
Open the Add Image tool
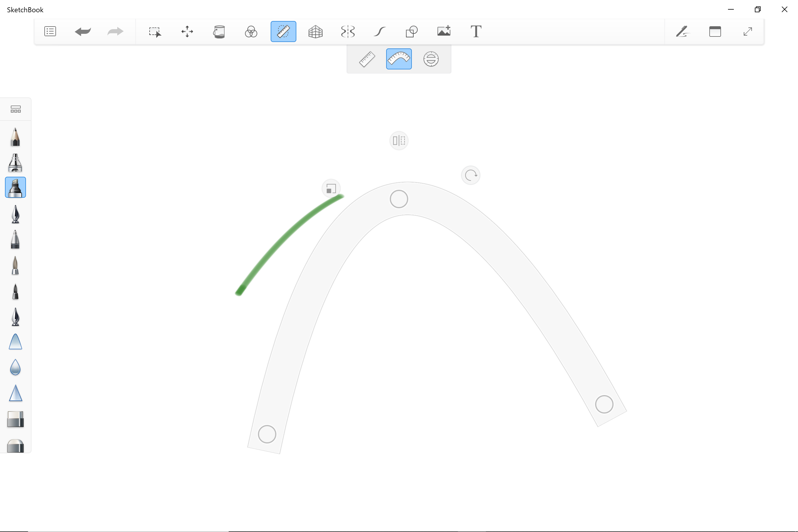coord(443,32)
